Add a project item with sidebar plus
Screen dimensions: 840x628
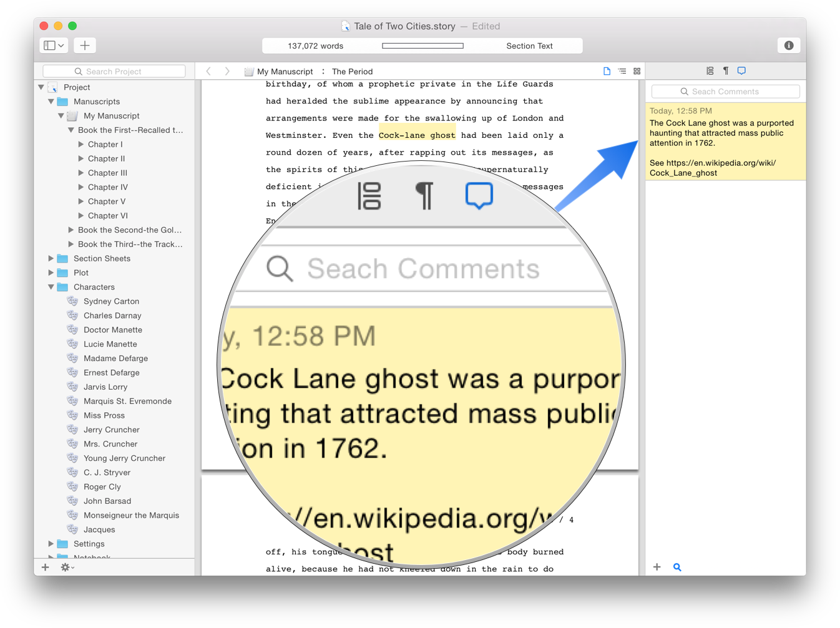point(46,567)
